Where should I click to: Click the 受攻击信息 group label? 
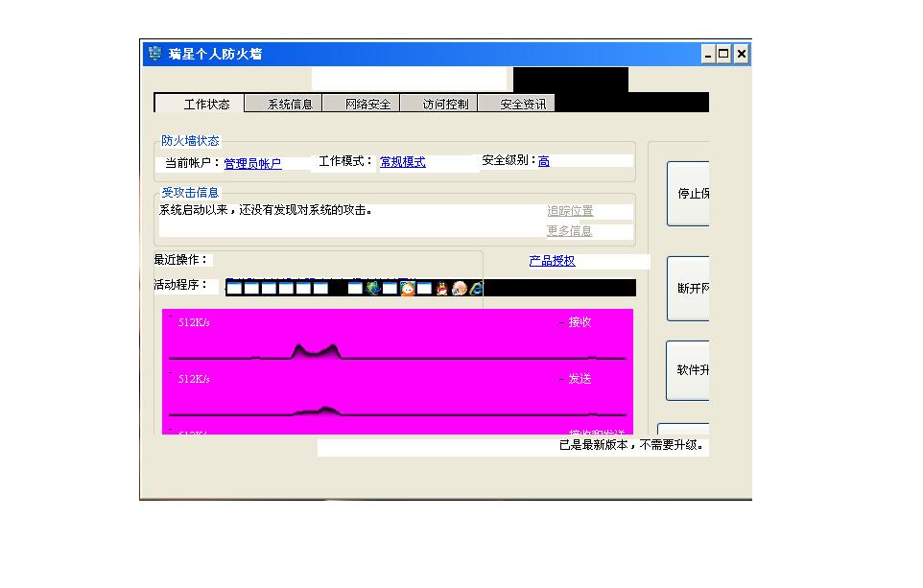190,193
